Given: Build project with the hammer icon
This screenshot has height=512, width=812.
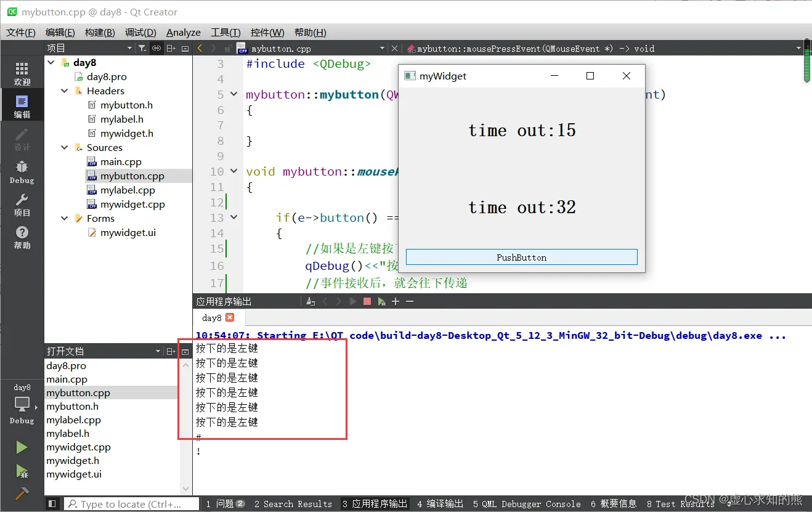Looking at the screenshot, I should tap(22, 494).
